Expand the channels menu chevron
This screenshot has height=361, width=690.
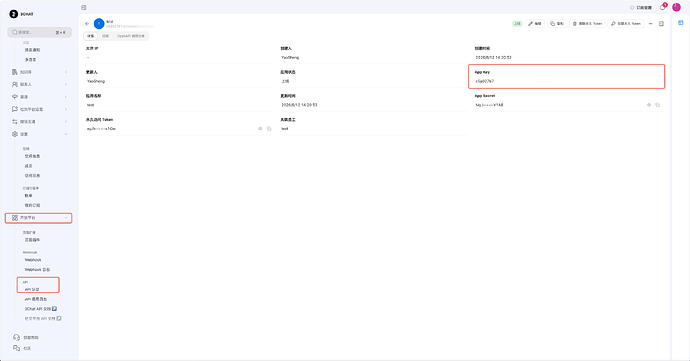(66, 96)
